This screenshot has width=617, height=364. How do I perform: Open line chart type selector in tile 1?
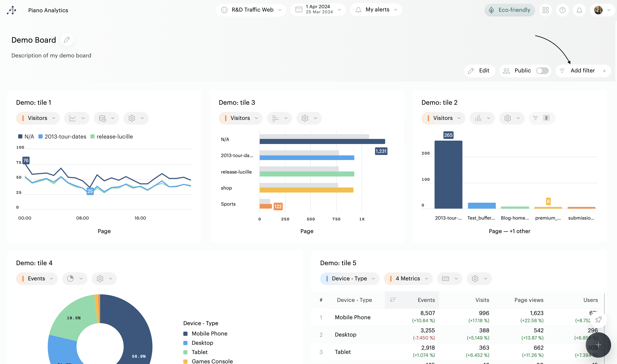coord(77,118)
